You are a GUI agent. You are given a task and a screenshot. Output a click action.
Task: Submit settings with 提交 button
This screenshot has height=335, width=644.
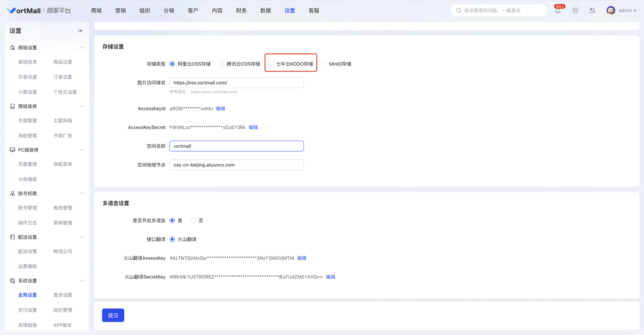[113, 315]
